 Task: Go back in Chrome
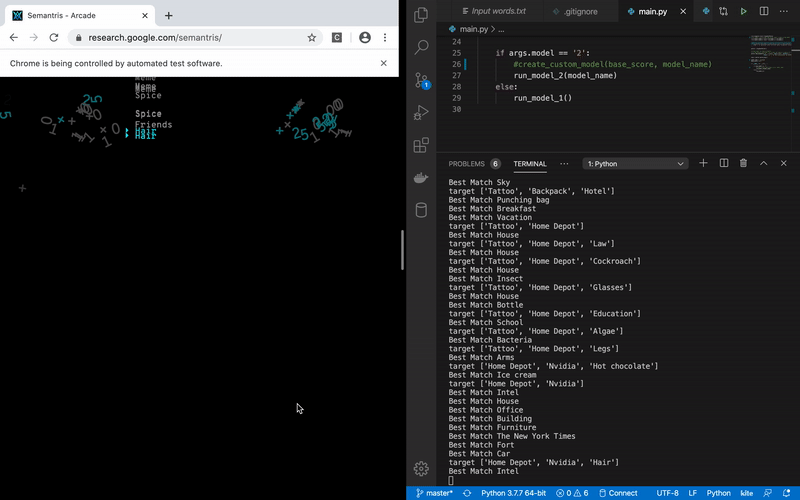[14, 37]
